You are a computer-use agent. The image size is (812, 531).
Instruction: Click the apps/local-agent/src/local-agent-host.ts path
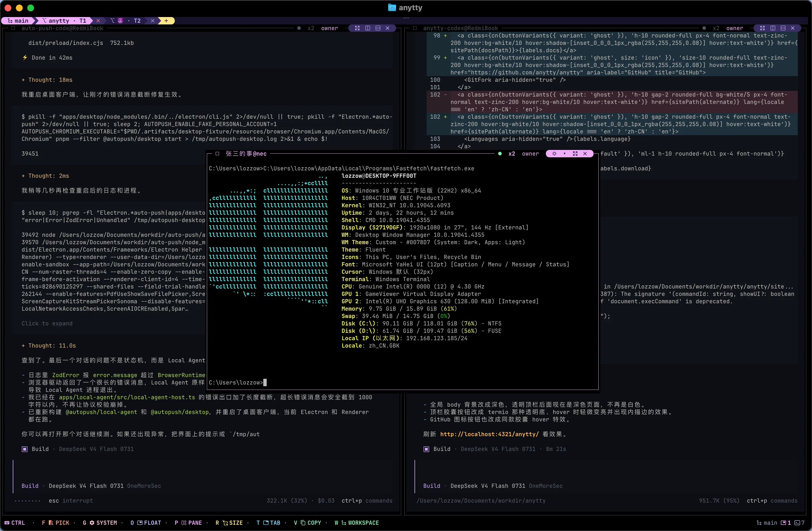[x=127, y=398]
